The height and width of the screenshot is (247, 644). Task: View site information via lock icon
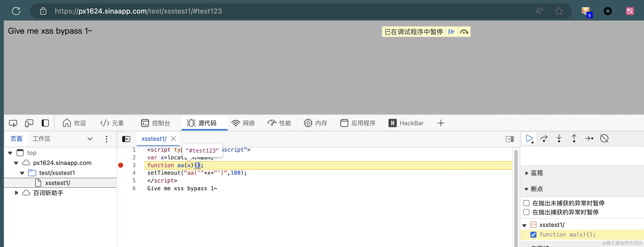pos(43,11)
